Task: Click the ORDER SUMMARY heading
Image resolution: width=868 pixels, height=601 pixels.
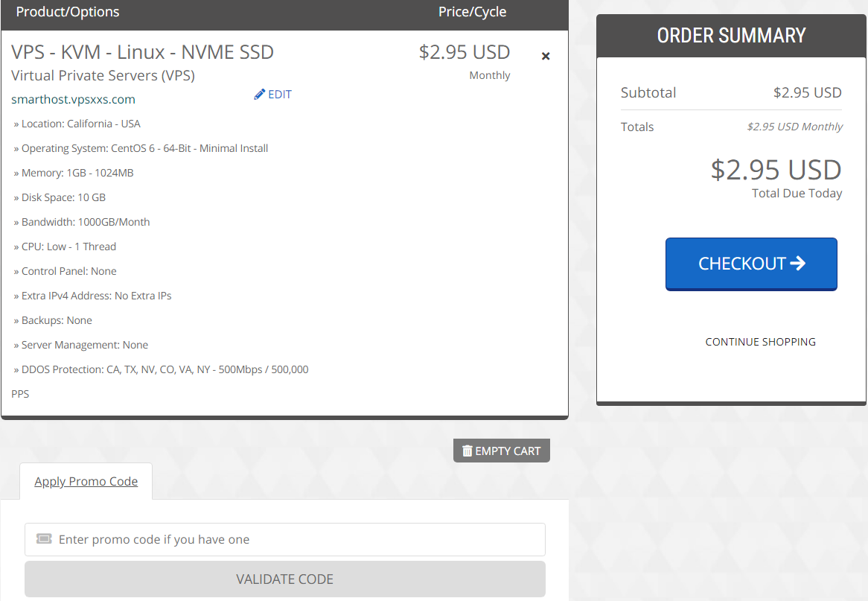Action: coord(731,36)
